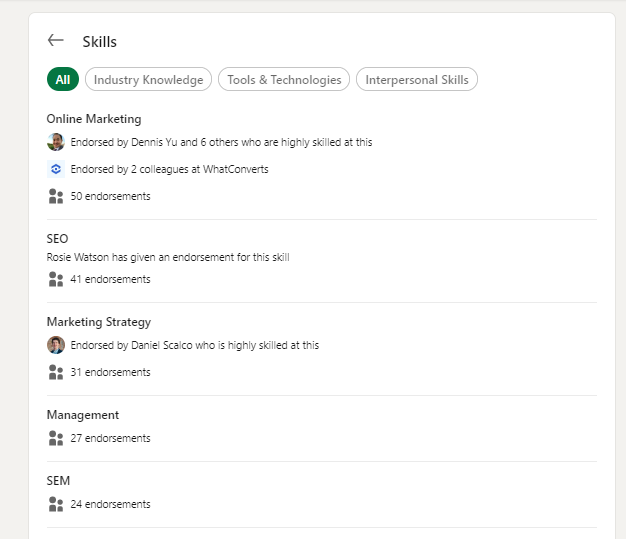Click Dennis Yu's profile photo
The height and width of the screenshot is (539, 626).
pyautogui.click(x=56, y=142)
